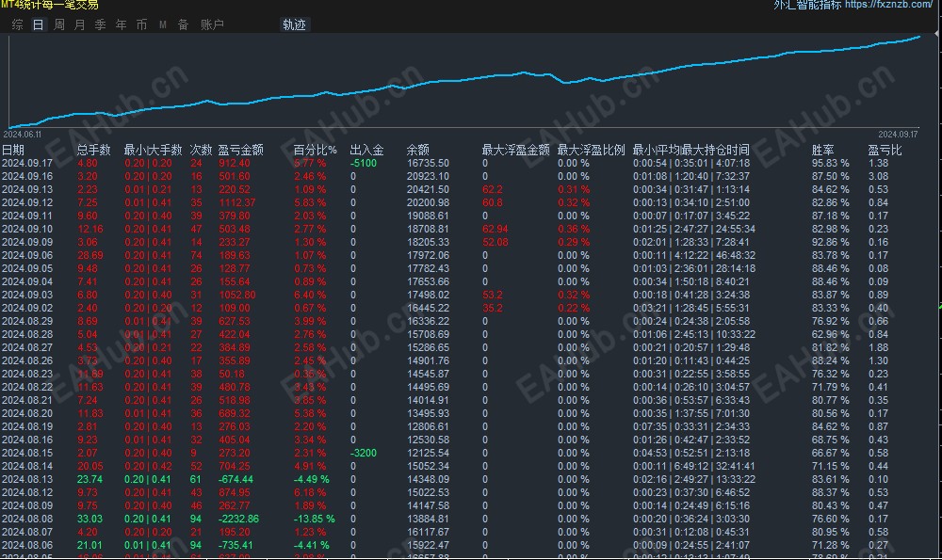Image resolution: width=942 pixels, height=560 pixels.
Task: Click the 余额 column header
Action: (x=417, y=150)
